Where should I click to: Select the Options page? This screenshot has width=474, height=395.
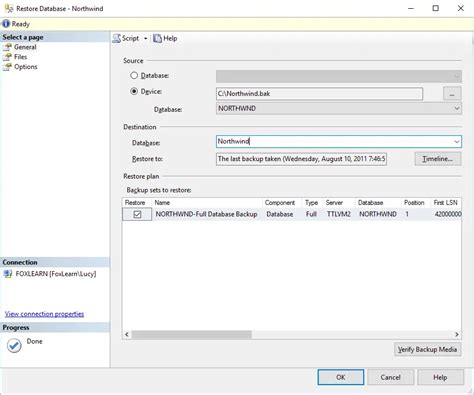(x=26, y=67)
